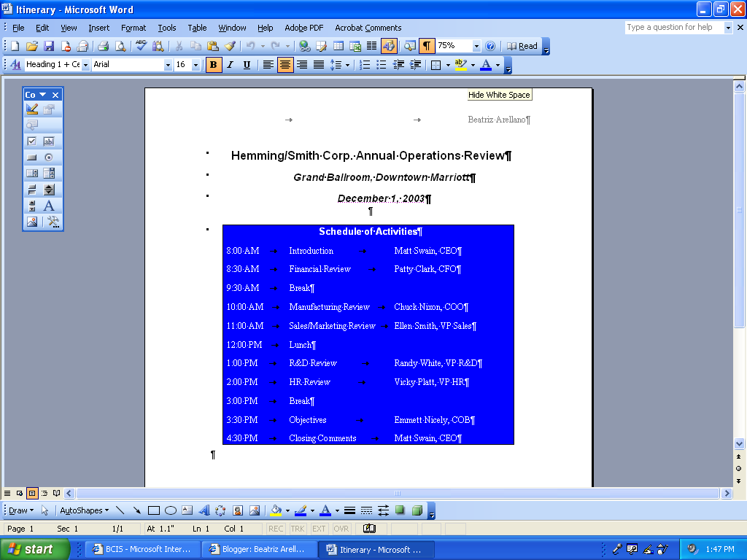Switch to Blogger: Beatriz Arellano taskbar window
This screenshot has width=747, height=560.
pyautogui.click(x=259, y=550)
